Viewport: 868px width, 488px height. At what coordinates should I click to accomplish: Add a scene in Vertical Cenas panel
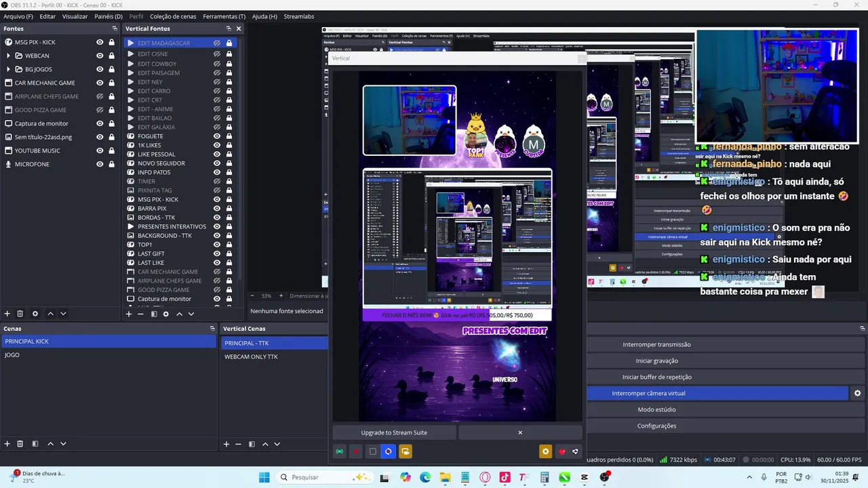(226, 444)
